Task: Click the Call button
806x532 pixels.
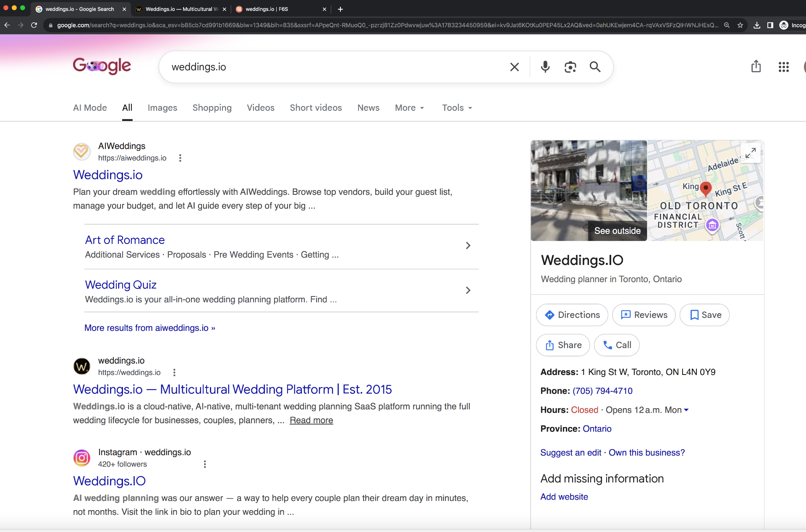Action: point(617,345)
